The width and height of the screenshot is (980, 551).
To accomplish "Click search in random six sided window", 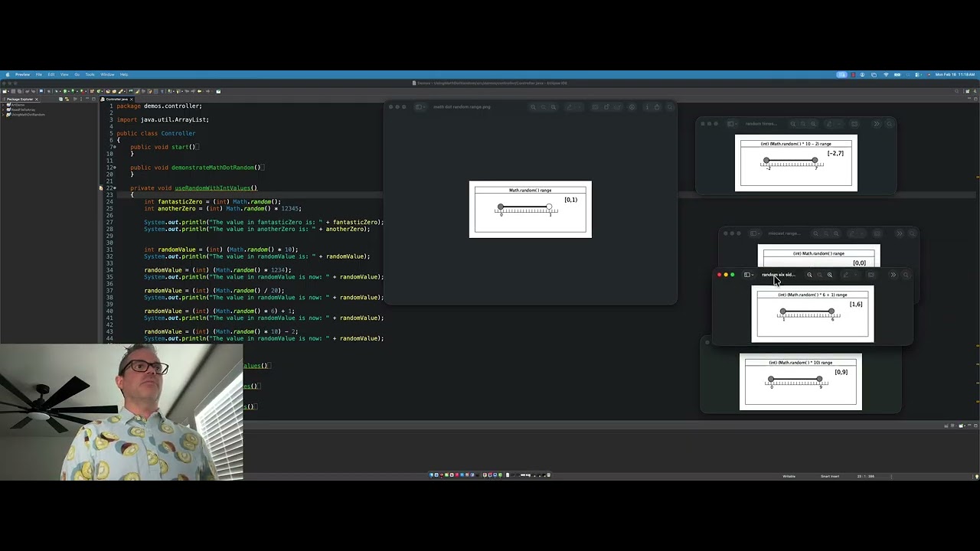I will coord(906,275).
